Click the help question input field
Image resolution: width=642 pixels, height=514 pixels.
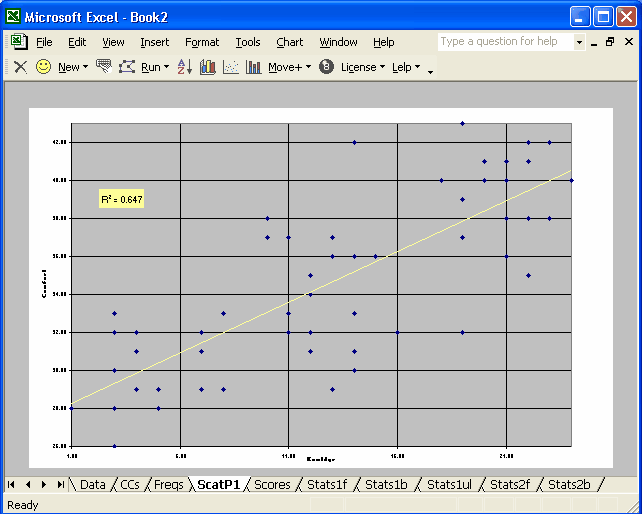click(x=506, y=42)
